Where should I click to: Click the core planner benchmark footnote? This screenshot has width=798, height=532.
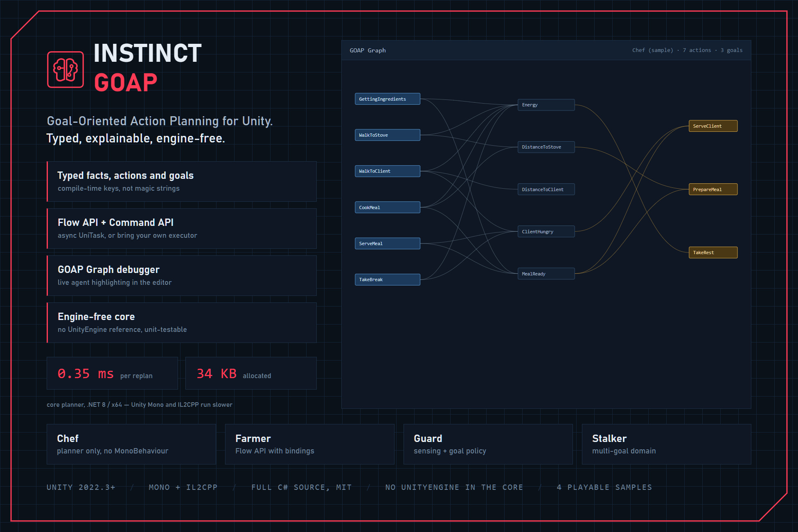click(140, 405)
